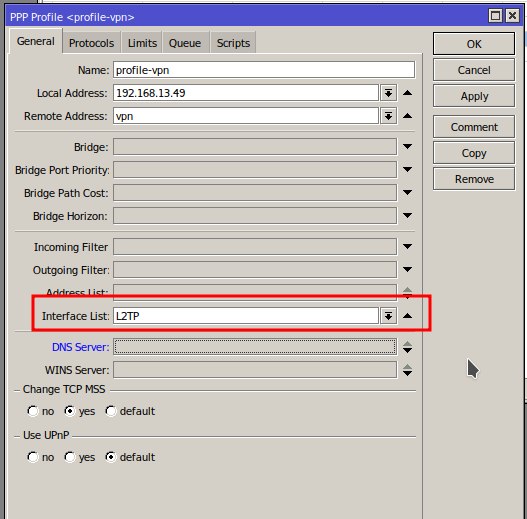
Task: Confirm with the OK button
Action: click(474, 44)
